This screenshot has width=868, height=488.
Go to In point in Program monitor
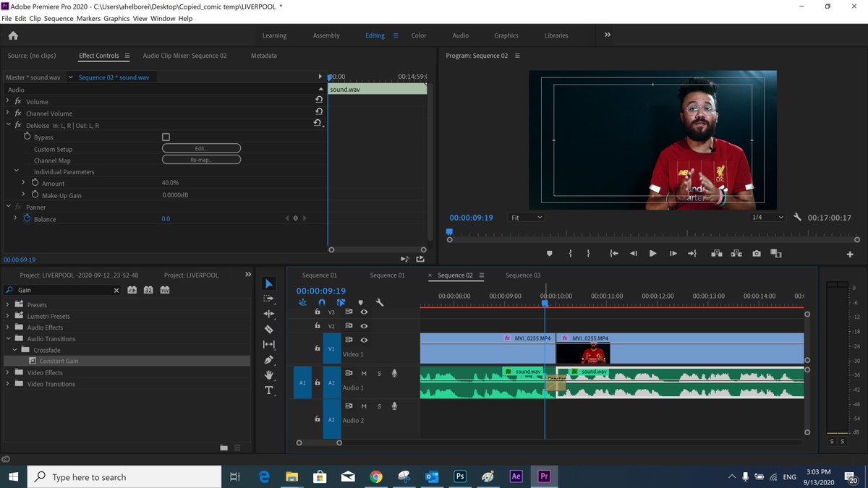pos(614,253)
